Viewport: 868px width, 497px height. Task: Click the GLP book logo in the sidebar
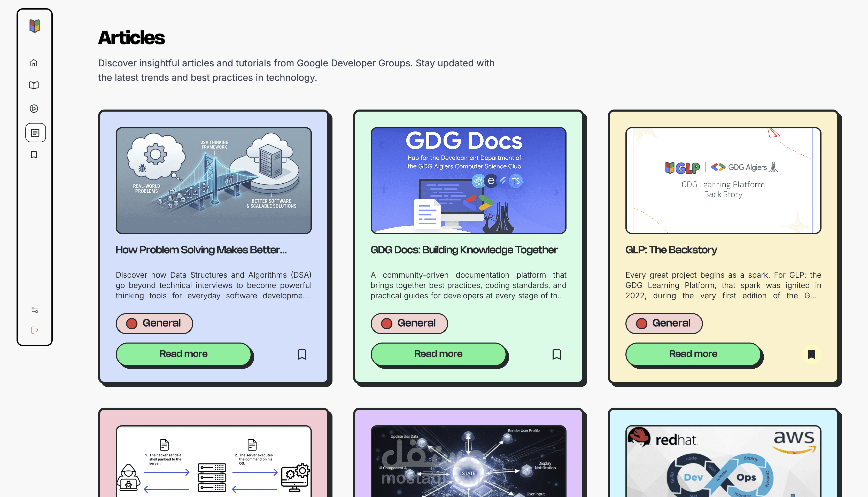tap(34, 26)
